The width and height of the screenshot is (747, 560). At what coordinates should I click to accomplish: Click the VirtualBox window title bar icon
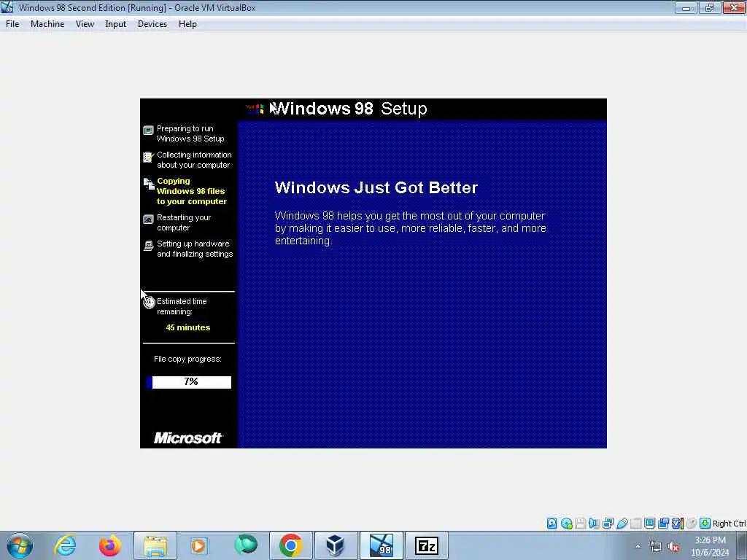click(x=7, y=7)
